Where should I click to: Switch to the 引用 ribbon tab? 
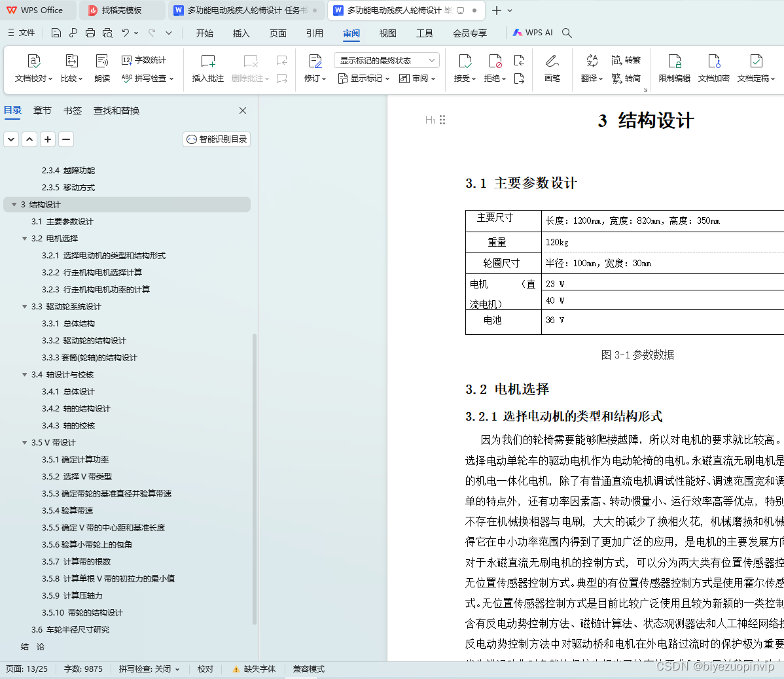(315, 33)
